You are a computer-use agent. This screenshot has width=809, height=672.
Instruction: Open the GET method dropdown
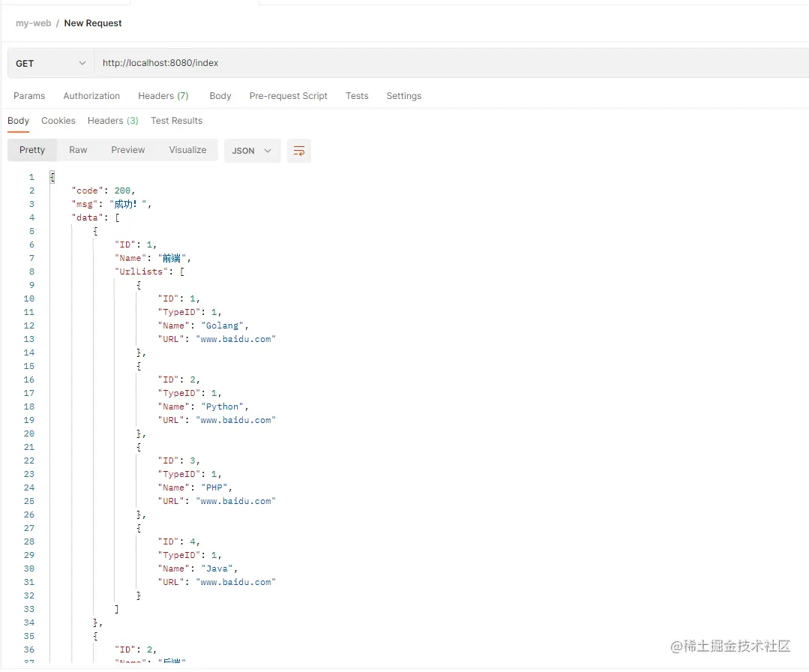[x=50, y=64]
